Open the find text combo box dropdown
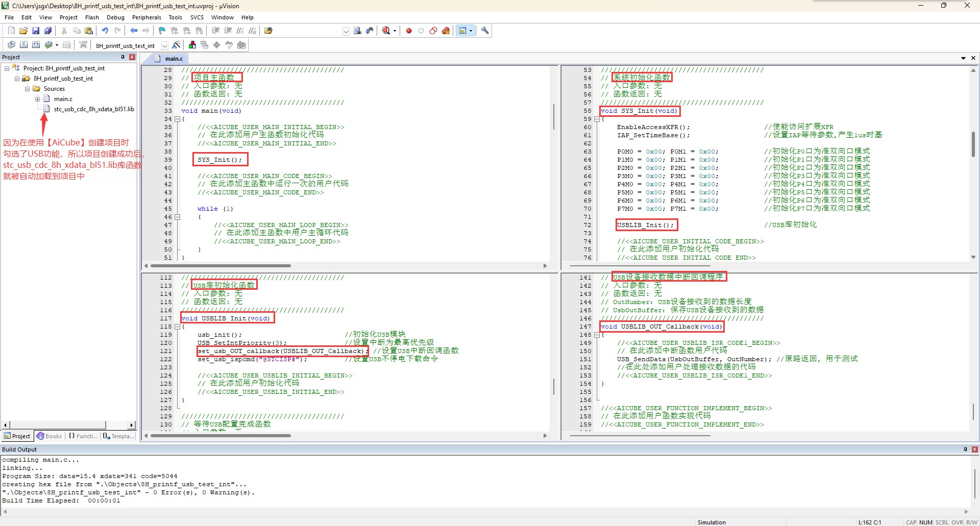 point(346,31)
